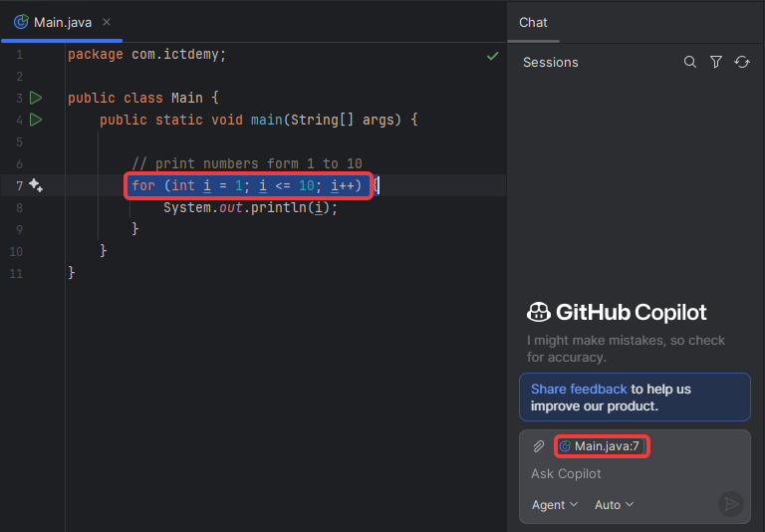Click the closing brace on line 9
Screen dimensions: 765x532
point(135,228)
